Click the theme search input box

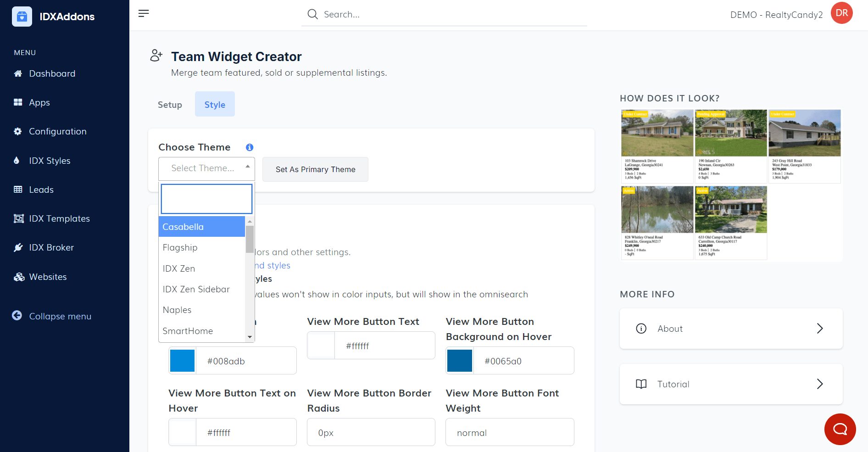[x=206, y=199]
